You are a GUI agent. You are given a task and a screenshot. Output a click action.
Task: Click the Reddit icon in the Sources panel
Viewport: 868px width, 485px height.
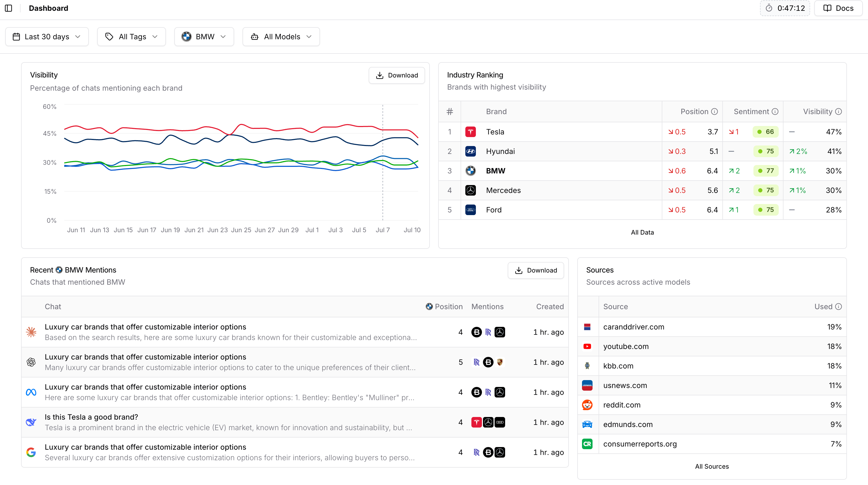pos(587,405)
